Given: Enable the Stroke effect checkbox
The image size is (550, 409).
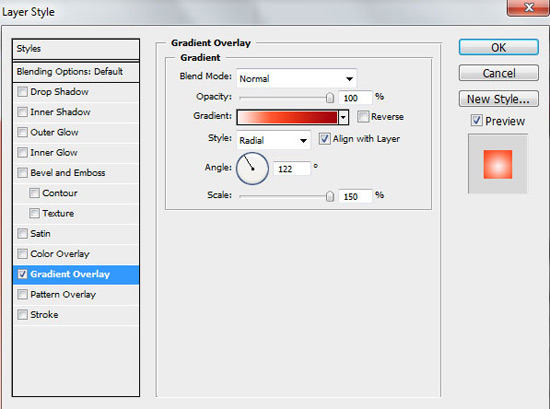Looking at the screenshot, I should click(x=22, y=315).
